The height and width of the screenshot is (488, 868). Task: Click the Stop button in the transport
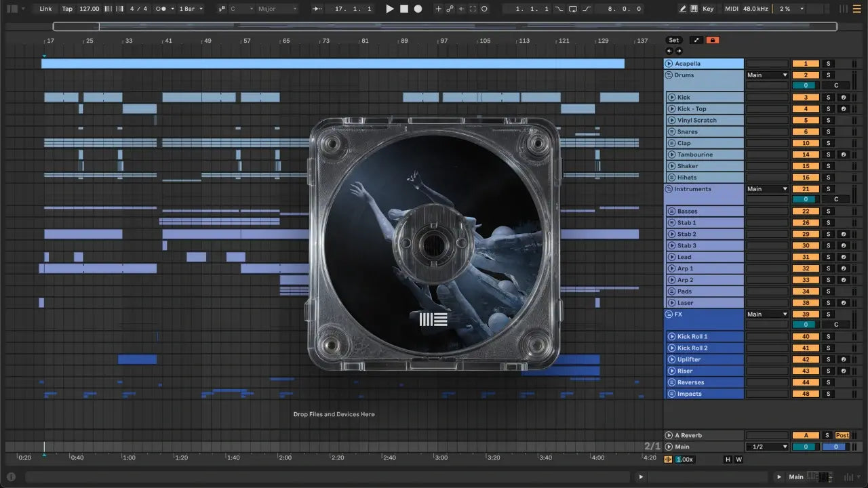coord(404,9)
